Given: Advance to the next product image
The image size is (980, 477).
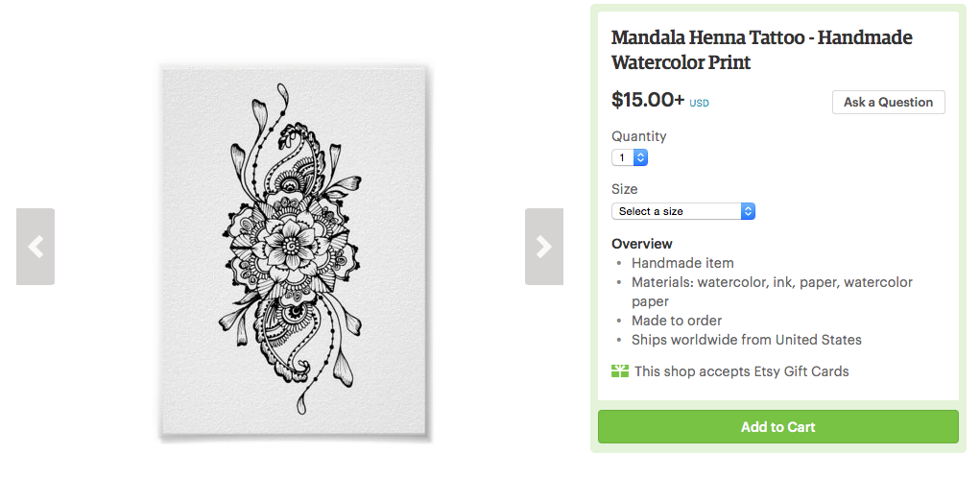Looking at the screenshot, I should [x=543, y=247].
